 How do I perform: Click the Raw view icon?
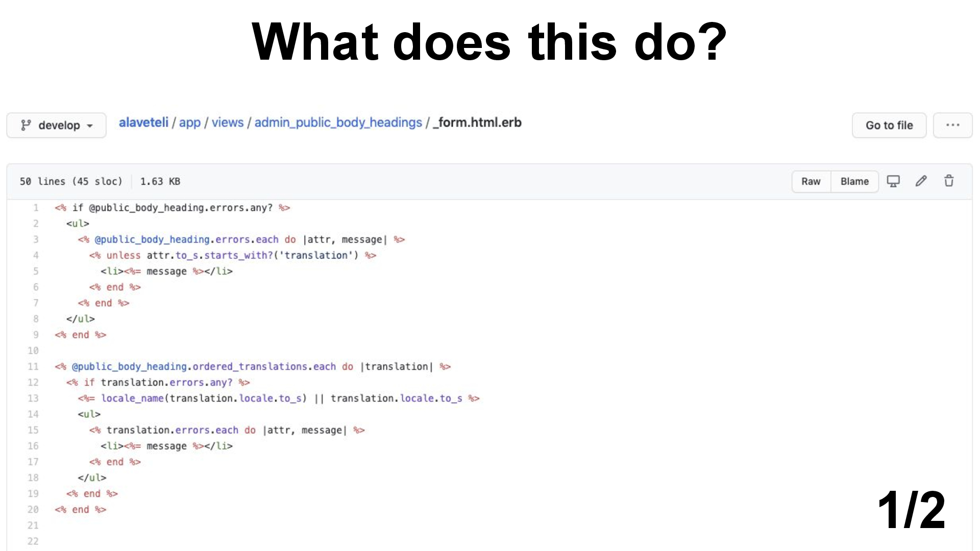(x=811, y=181)
